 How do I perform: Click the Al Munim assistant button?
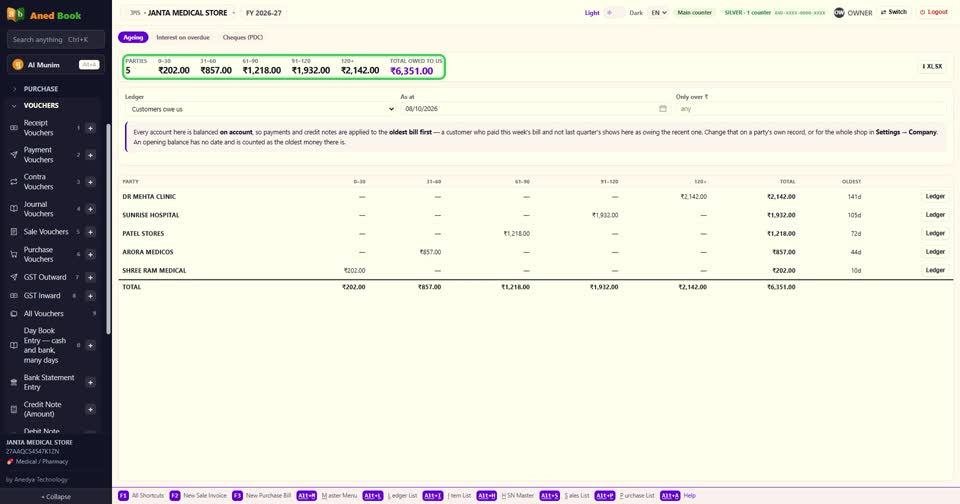[x=56, y=64]
